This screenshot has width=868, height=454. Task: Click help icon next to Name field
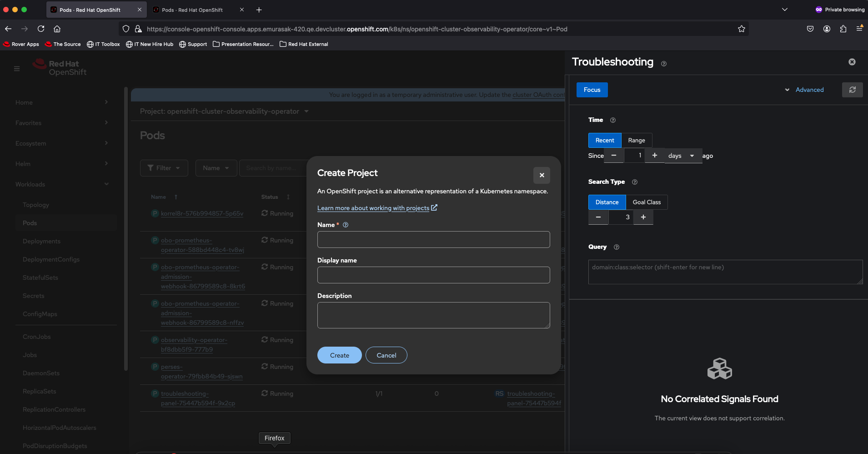click(x=346, y=225)
